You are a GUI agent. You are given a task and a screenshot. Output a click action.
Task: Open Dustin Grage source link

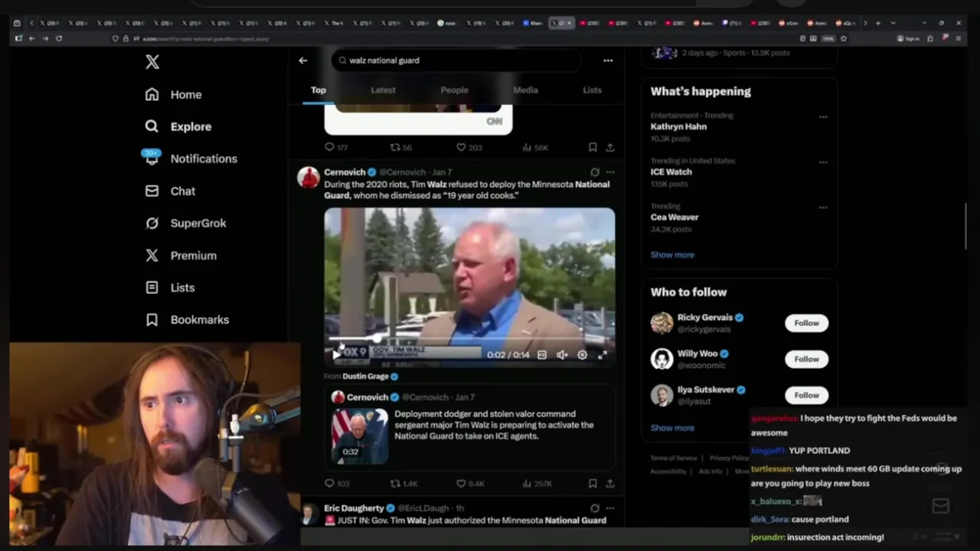tap(371, 377)
